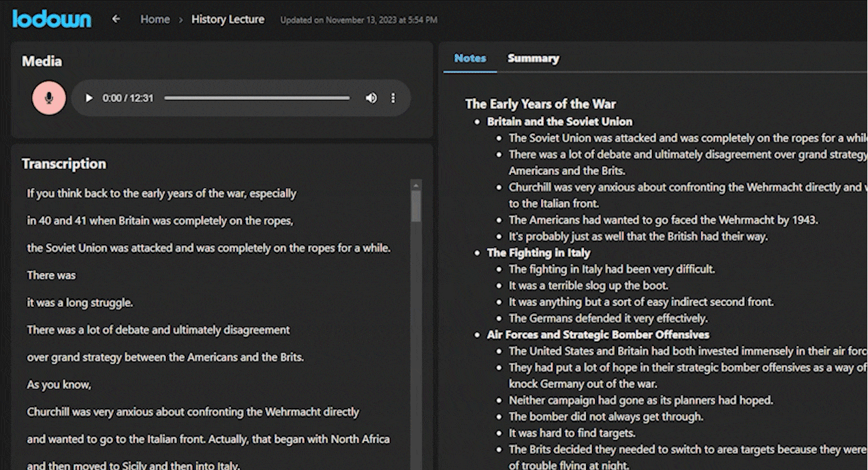Click the transcript line 'it was a long struggle.'

click(80, 303)
